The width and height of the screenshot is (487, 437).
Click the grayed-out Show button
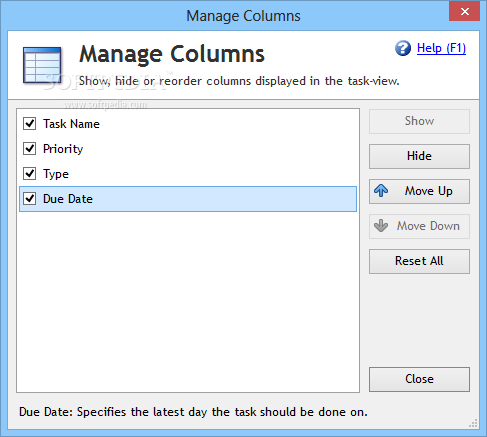[419, 121]
